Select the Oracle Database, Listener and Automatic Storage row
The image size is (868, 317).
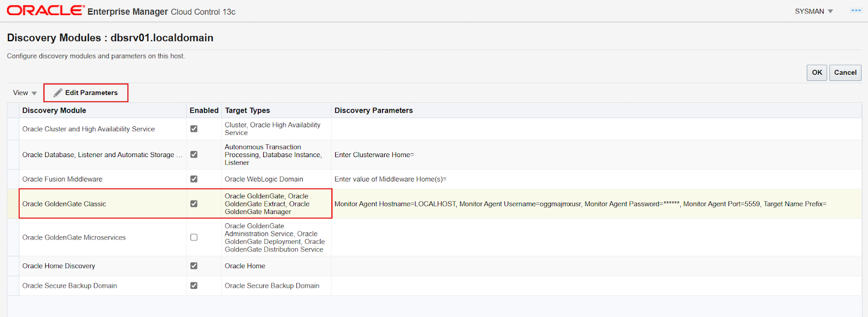[435, 154]
